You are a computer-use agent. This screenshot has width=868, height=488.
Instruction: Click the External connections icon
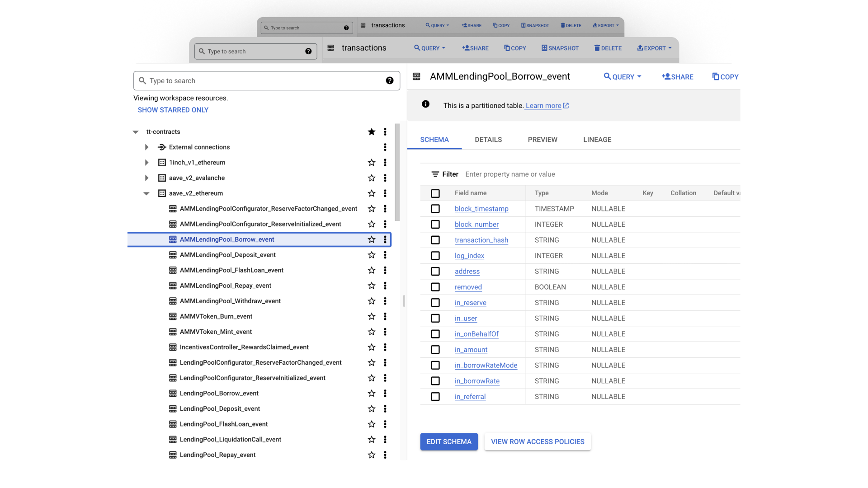[162, 147]
